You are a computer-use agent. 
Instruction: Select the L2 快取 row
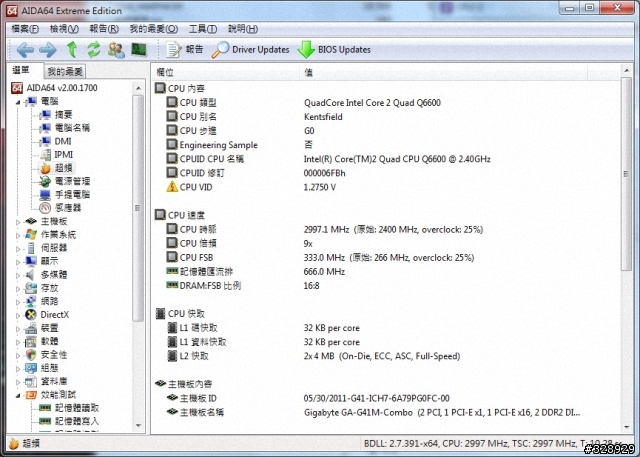pos(385,356)
